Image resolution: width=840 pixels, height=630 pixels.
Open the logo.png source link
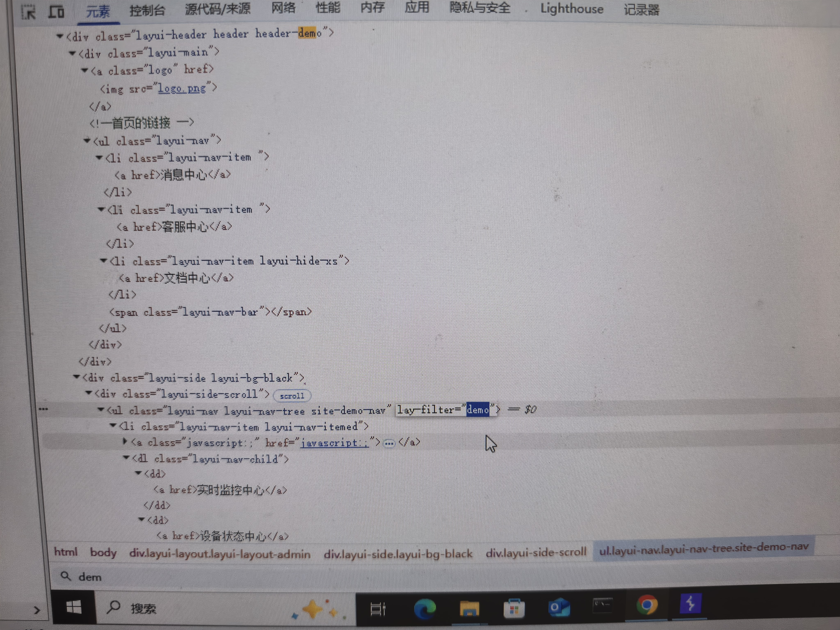pyautogui.click(x=182, y=88)
